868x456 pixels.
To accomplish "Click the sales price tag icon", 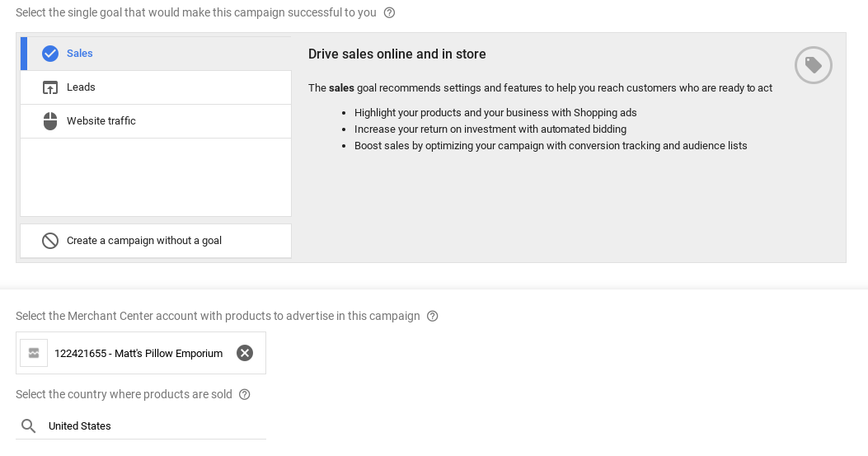I will pos(814,65).
